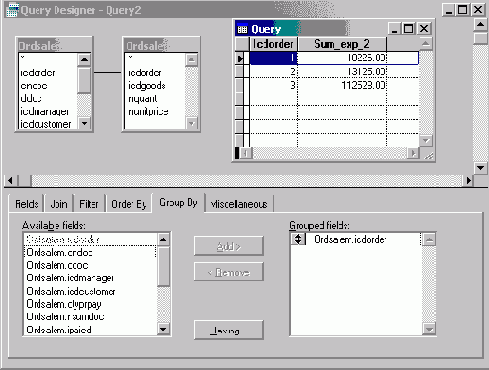The height and width of the screenshot is (370, 489).
Task: Maximize the Query results window
Action: coord(409,29)
